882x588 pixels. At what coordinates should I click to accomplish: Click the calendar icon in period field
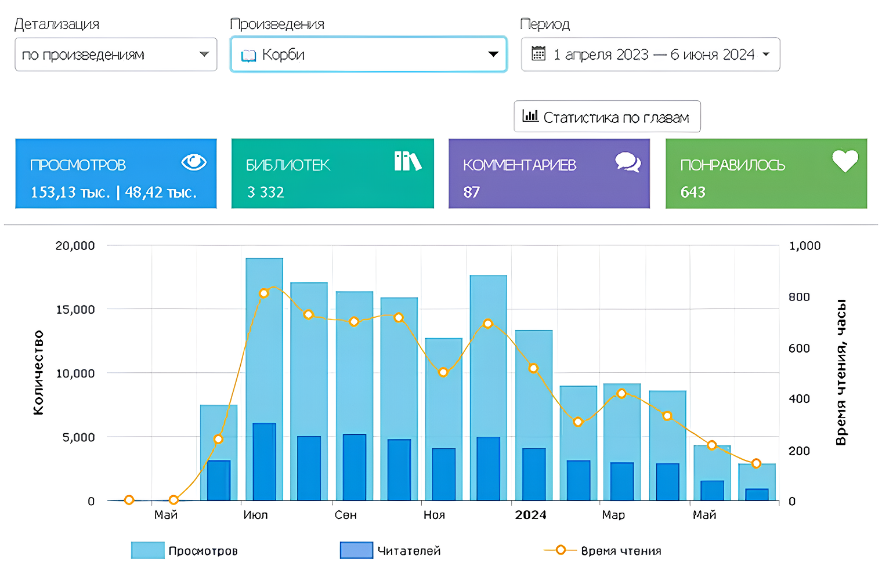pos(538,54)
